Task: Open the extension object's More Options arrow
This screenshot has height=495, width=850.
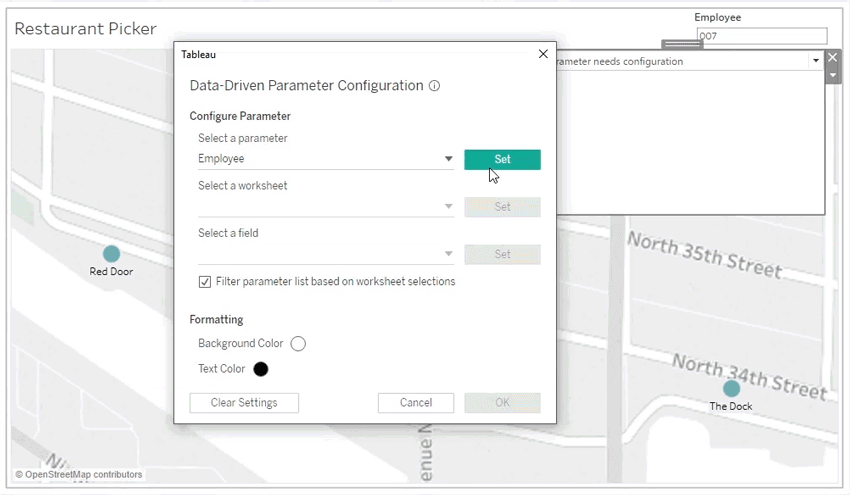Action: pyautogui.click(x=832, y=75)
